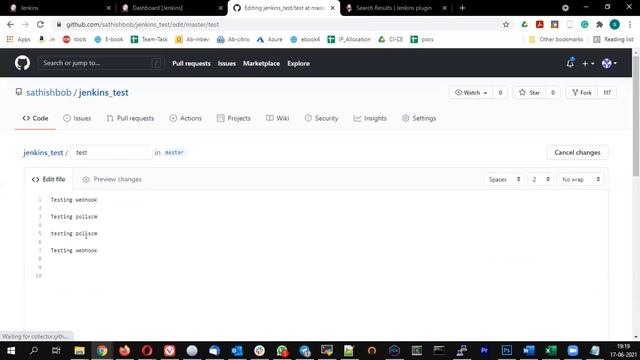Viewport: 640px width, 360px height.
Task: Open Photoshop from the taskbar
Action: pyautogui.click(x=507, y=350)
